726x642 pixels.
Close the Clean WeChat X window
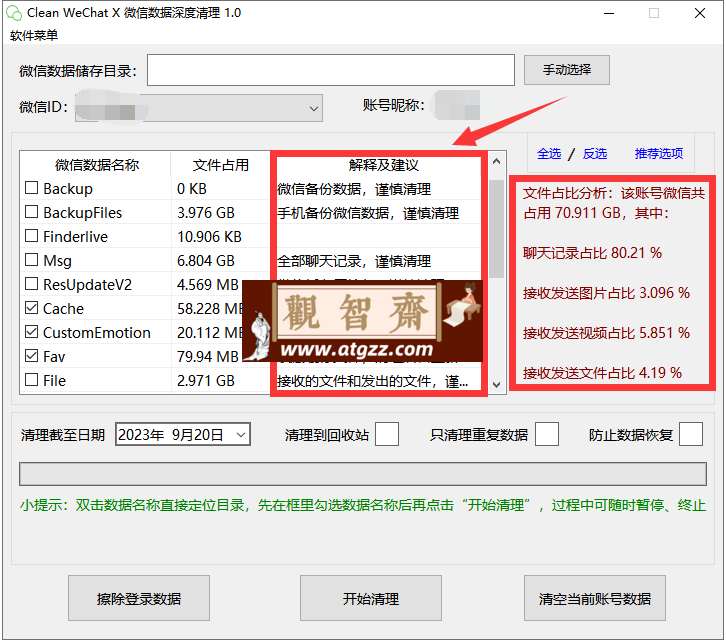tap(700, 13)
